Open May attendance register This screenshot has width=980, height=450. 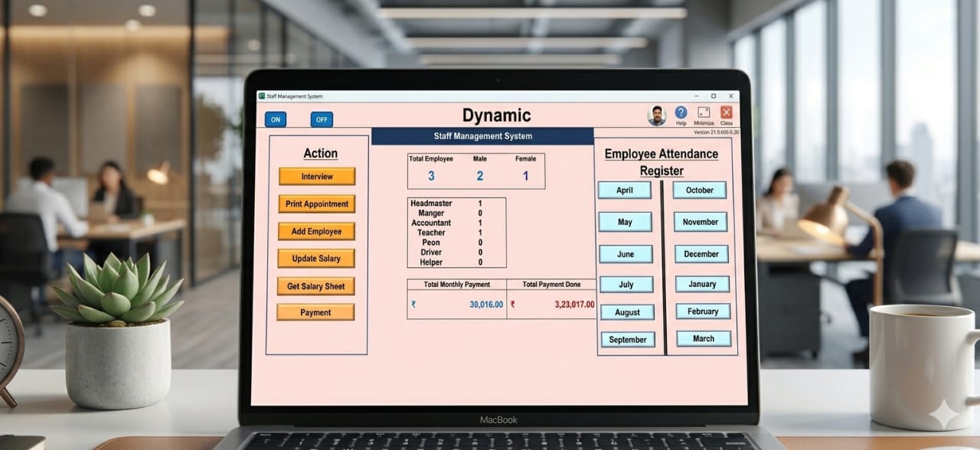coord(626,222)
